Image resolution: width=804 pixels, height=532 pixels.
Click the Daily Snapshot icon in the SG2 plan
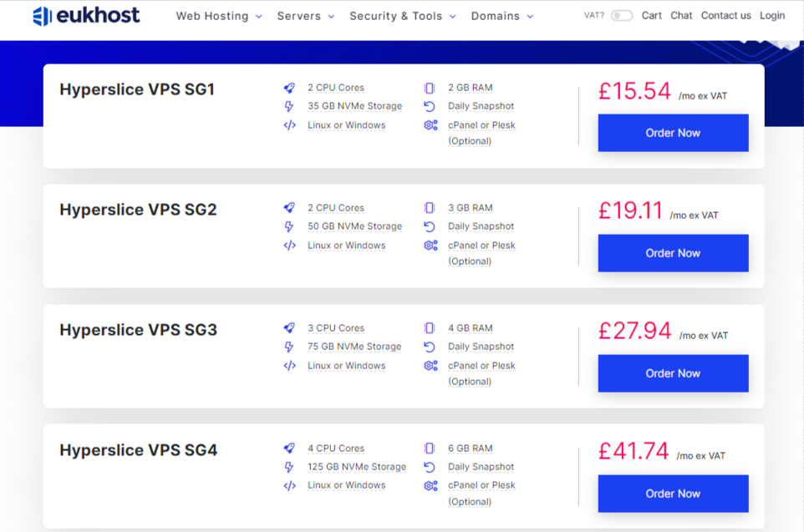tap(430, 226)
